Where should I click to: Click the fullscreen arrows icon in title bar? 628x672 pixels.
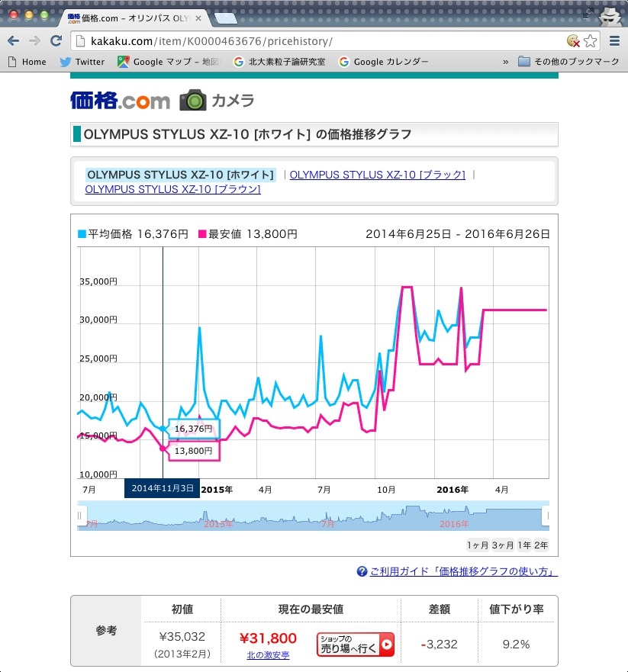(x=588, y=13)
